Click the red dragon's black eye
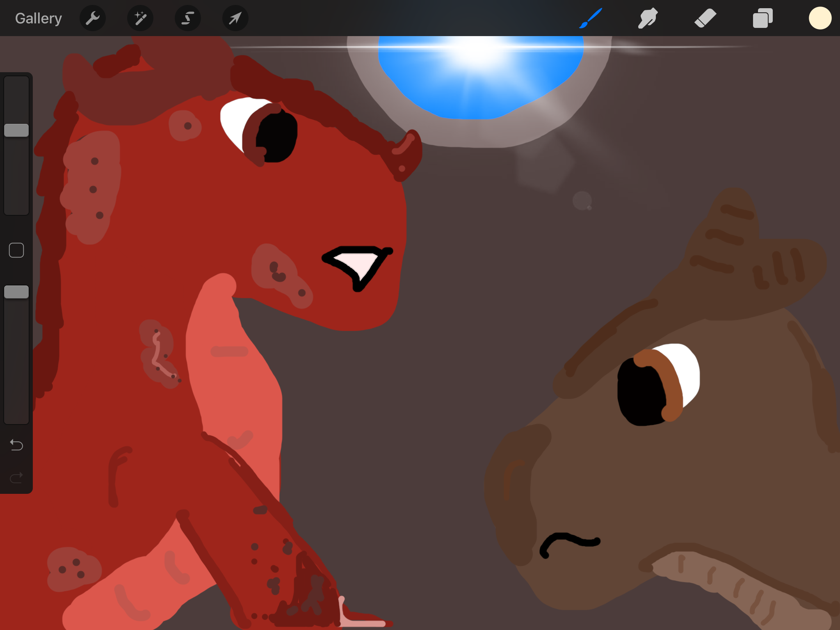The image size is (840, 630). [x=277, y=135]
